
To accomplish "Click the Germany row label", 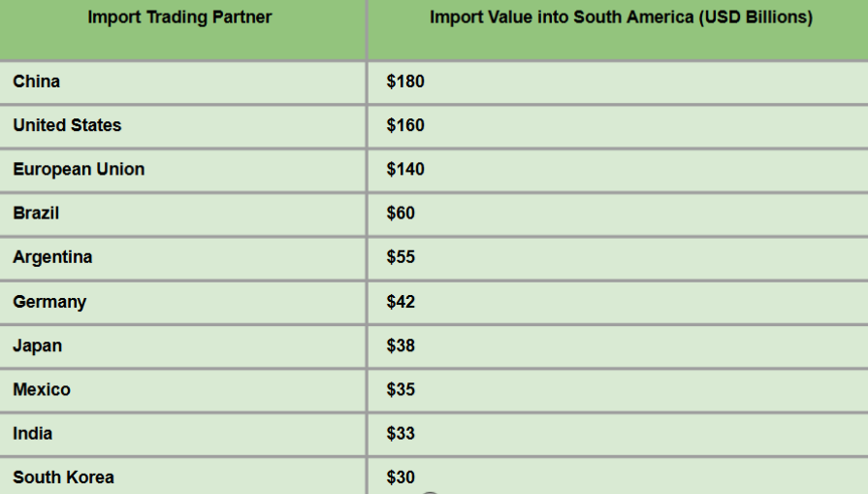I will point(49,302).
